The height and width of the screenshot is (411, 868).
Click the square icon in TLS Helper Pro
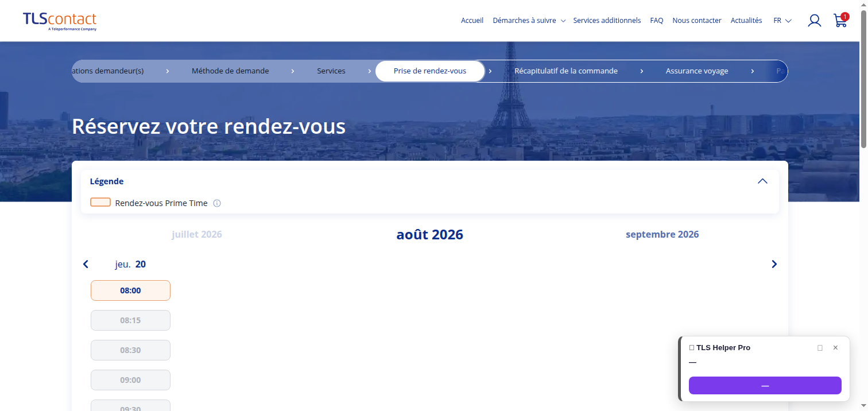click(820, 348)
